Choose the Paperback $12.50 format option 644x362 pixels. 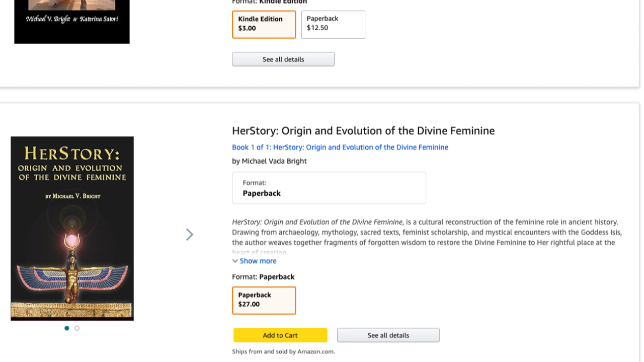click(x=333, y=24)
